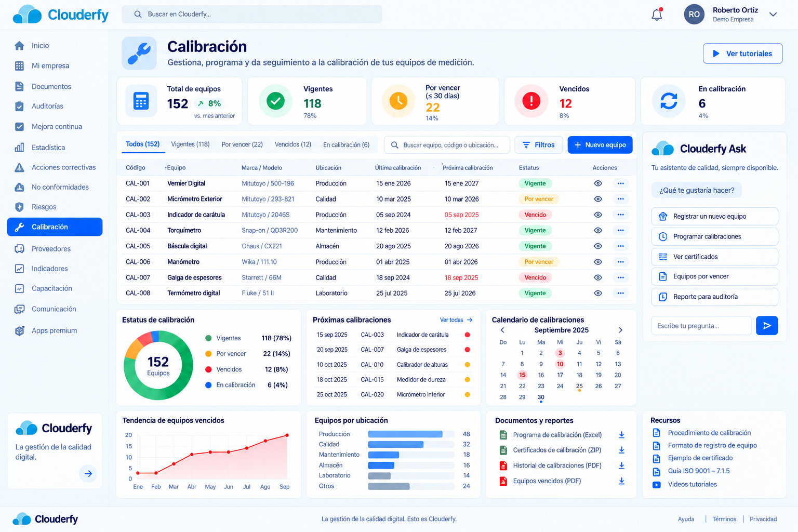
Task: Open more actions for CAL-006 Manómetro
Action: 620,262
